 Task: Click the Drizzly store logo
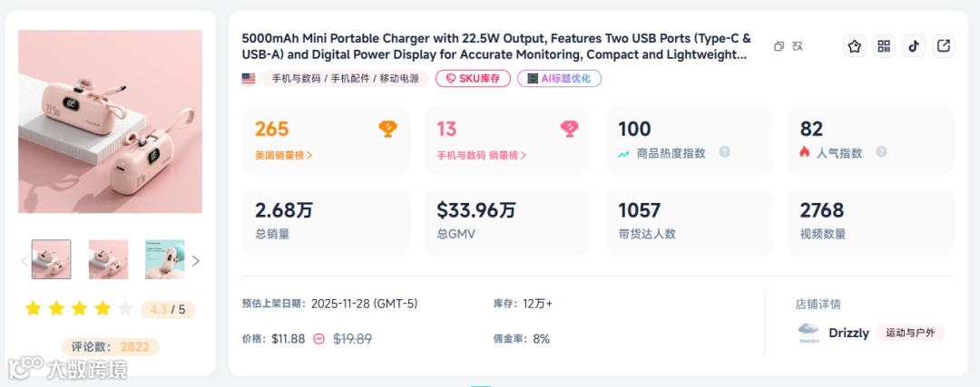(x=808, y=333)
